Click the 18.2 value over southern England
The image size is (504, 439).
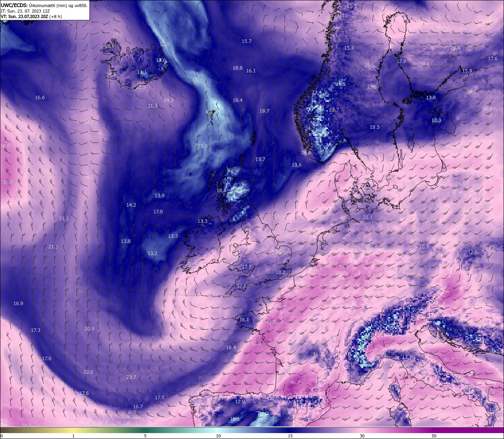[280, 272]
